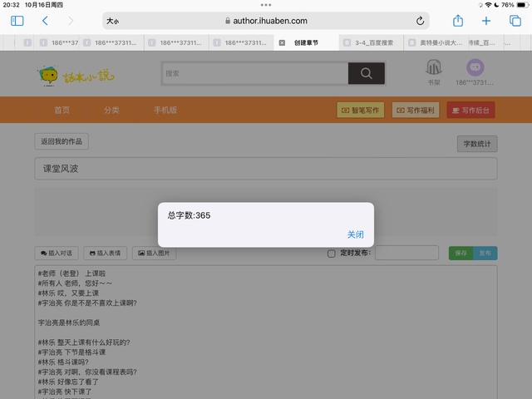The height and width of the screenshot is (399, 532).
Task: Go back with the Safari back arrow
Action: pyautogui.click(x=44, y=21)
